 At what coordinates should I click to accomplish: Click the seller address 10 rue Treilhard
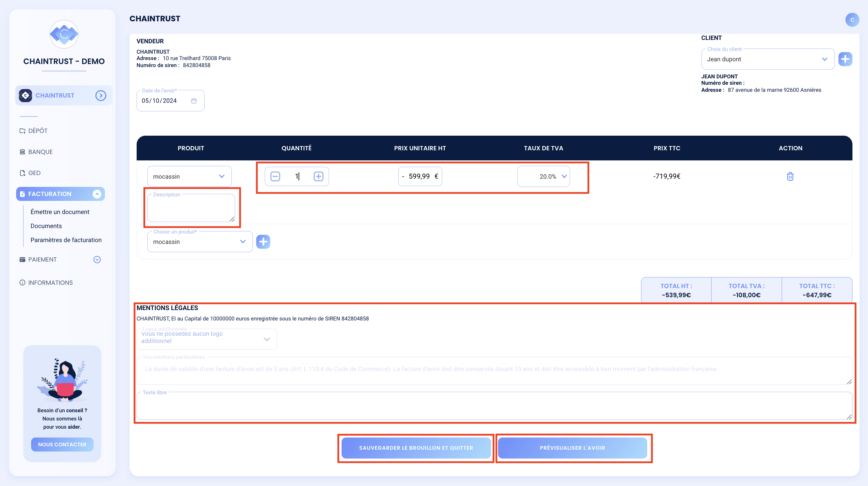pos(197,58)
